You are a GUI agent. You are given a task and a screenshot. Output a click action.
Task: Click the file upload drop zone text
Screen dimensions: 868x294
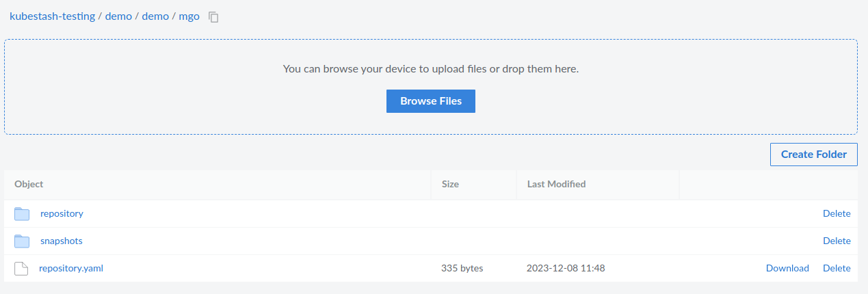click(x=431, y=69)
